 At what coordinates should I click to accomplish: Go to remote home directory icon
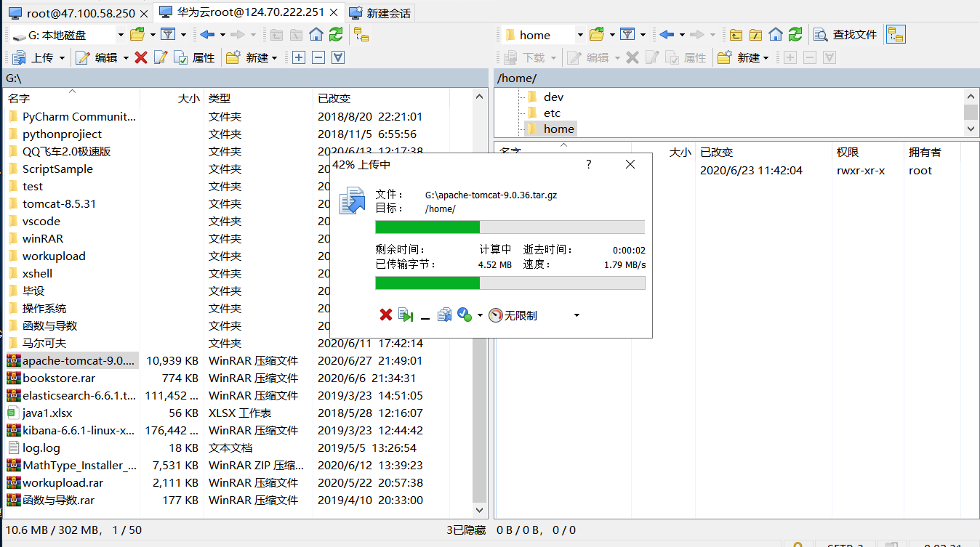776,34
